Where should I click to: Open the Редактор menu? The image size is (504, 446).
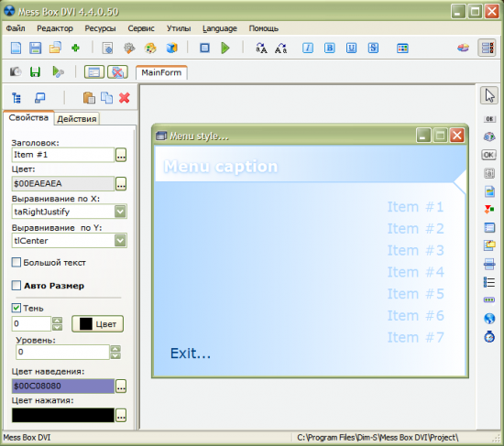click(55, 28)
